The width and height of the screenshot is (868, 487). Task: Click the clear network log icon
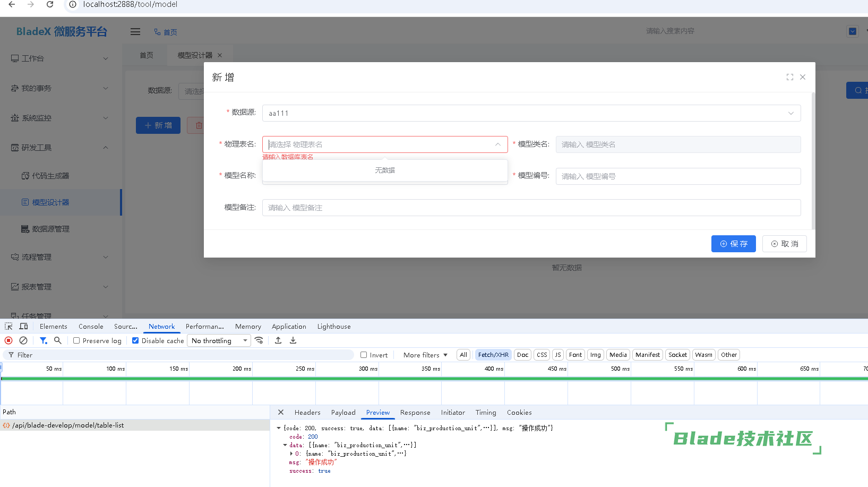point(23,340)
